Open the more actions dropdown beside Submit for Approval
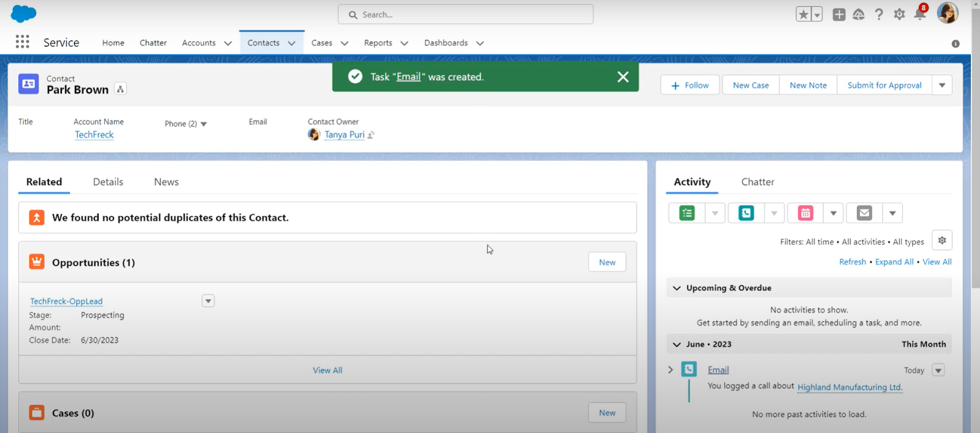The height and width of the screenshot is (433, 980). [x=942, y=85]
